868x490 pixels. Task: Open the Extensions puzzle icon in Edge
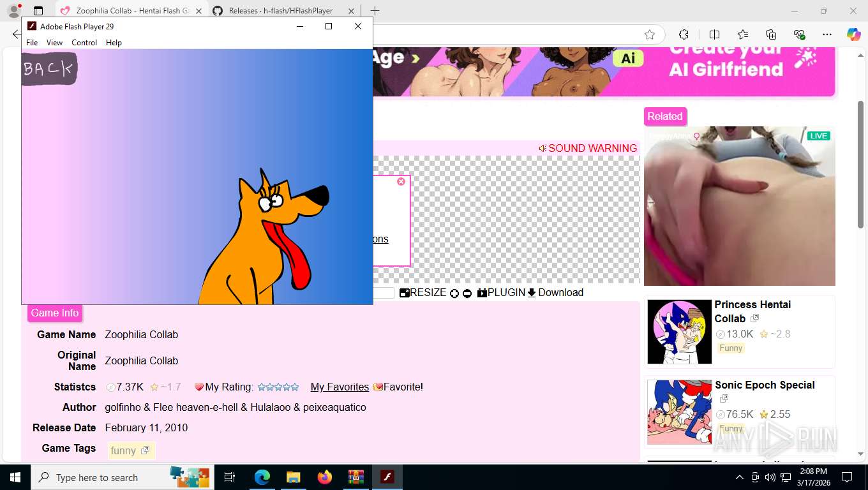click(684, 34)
